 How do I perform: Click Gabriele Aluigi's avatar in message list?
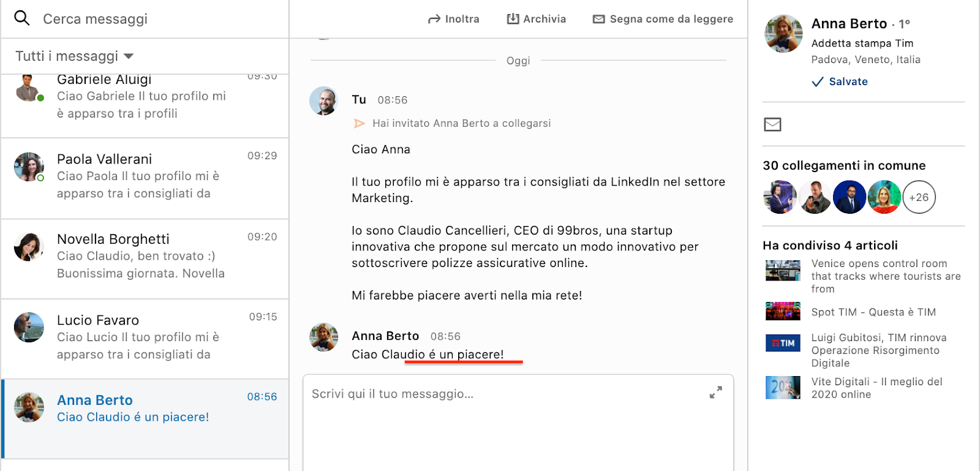point(29,88)
